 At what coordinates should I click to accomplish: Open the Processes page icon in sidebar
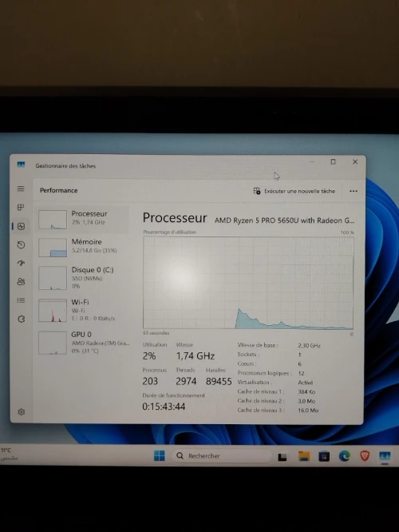(21, 208)
